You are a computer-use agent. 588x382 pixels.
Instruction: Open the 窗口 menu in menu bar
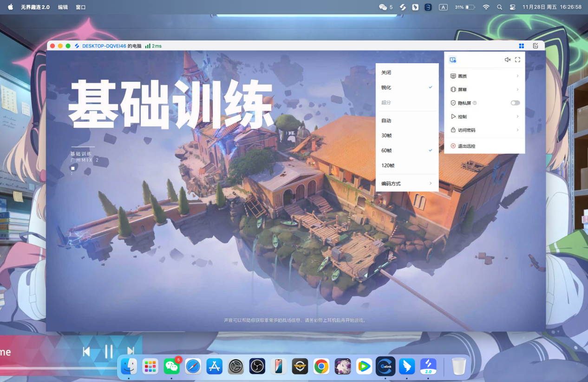coord(80,7)
